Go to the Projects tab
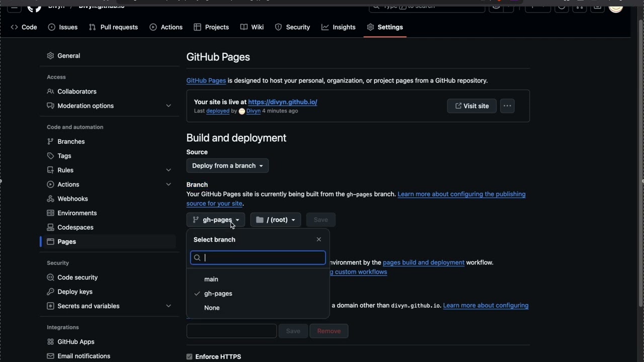 point(211,27)
